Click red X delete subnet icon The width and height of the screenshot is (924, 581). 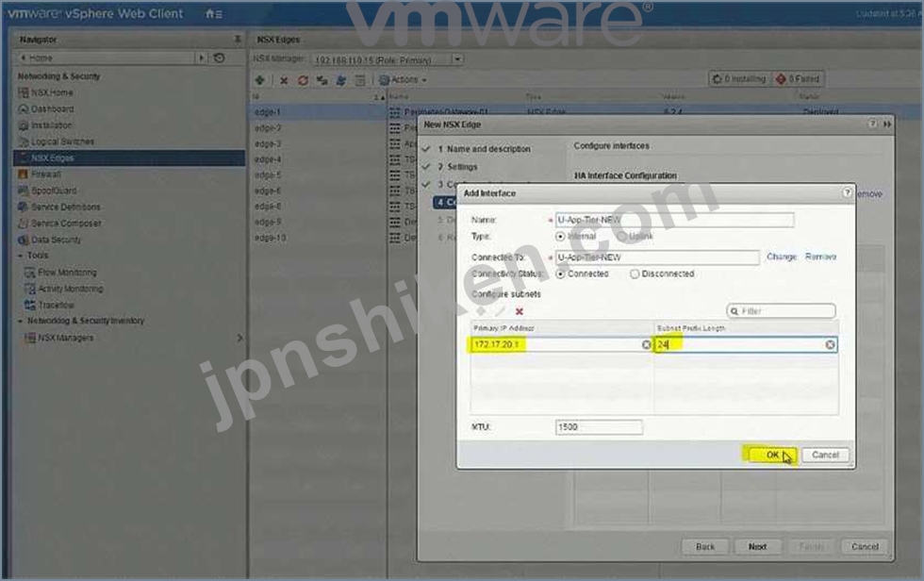[x=520, y=311]
